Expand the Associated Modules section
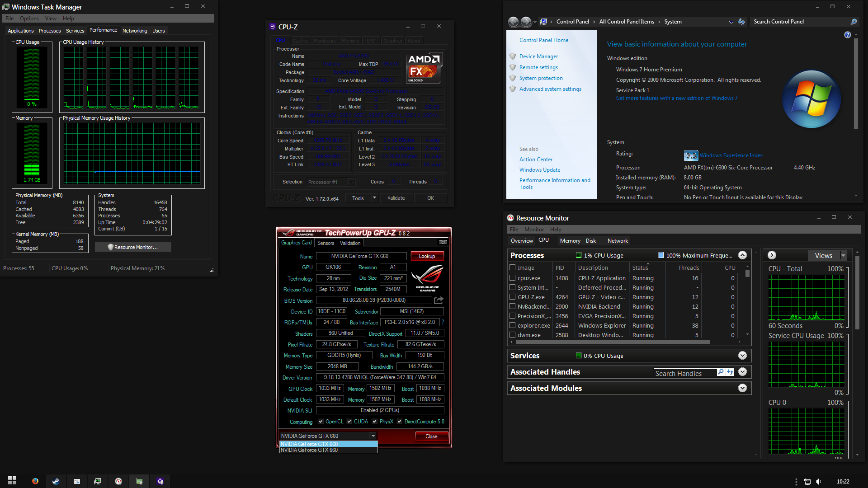The width and height of the screenshot is (868, 488). click(742, 388)
